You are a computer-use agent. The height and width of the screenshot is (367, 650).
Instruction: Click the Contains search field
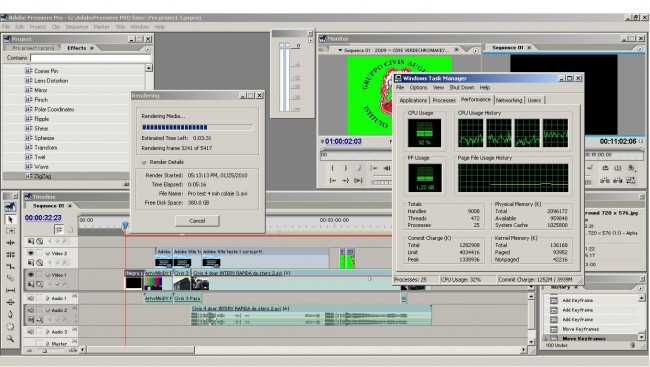click(90, 58)
